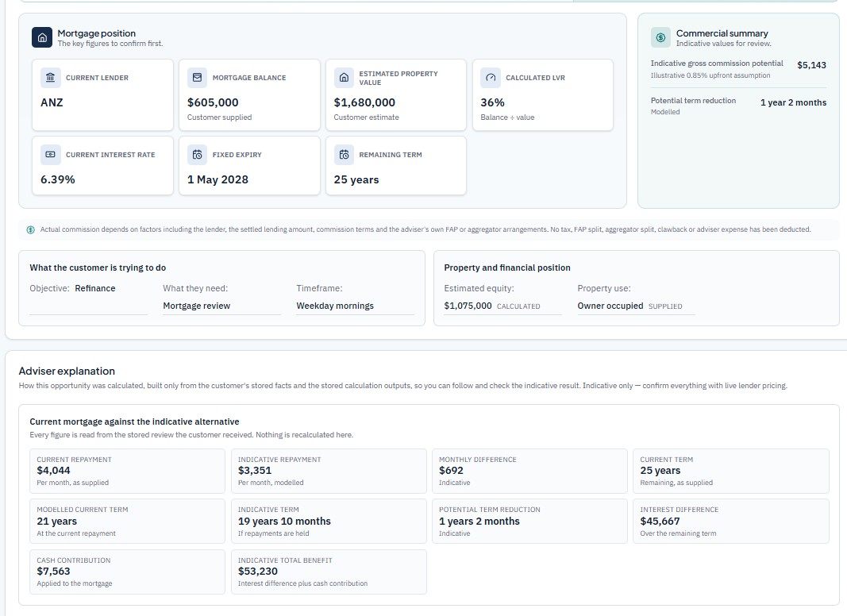Select the $692 monthly difference figure
The width and height of the screenshot is (847, 616).
[451, 471]
